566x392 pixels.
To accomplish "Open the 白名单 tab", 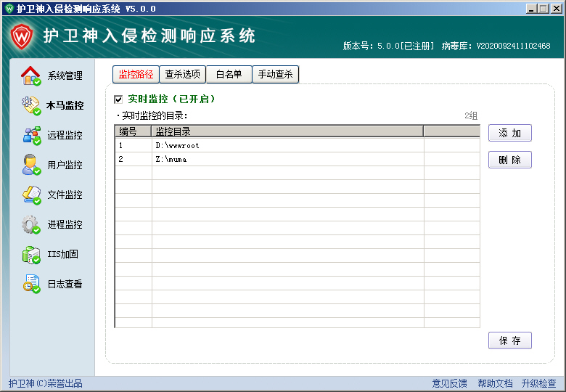I will click(x=229, y=74).
